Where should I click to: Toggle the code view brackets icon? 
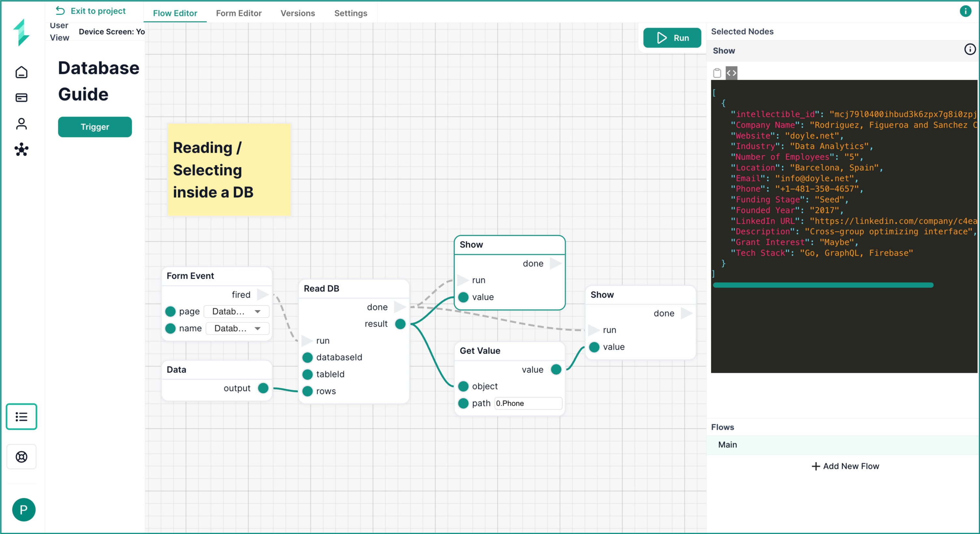tap(731, 73)
